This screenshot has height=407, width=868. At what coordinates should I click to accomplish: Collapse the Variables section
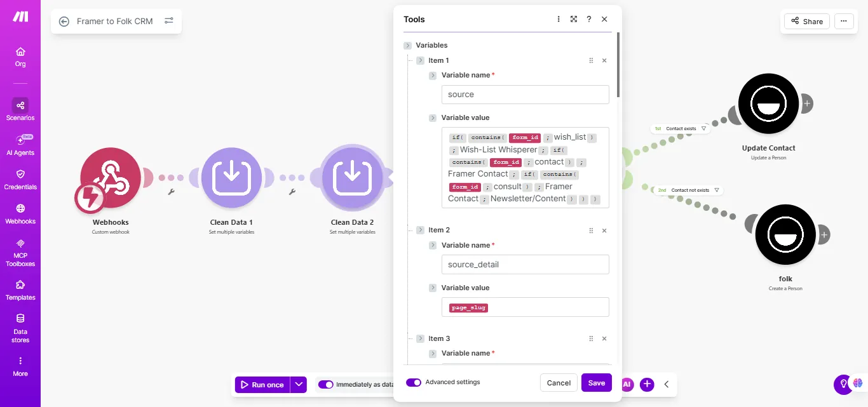click(x=407, y=46)
